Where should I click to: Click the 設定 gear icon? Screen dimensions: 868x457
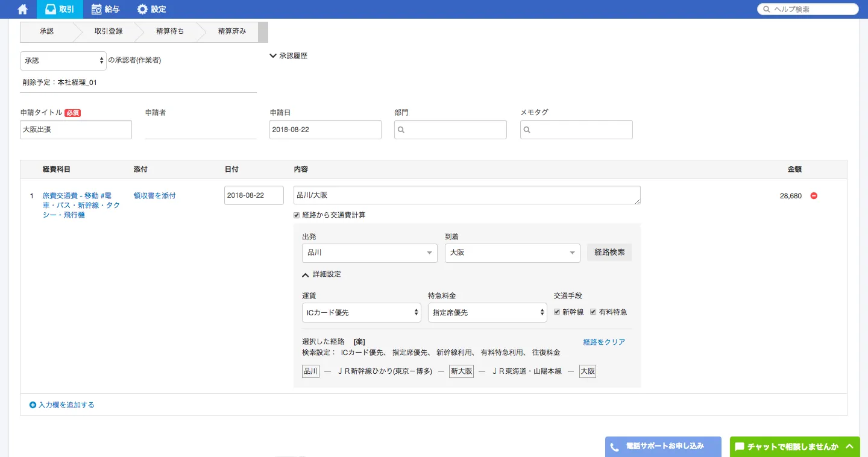pyautogui.click(x=142, y=9)
